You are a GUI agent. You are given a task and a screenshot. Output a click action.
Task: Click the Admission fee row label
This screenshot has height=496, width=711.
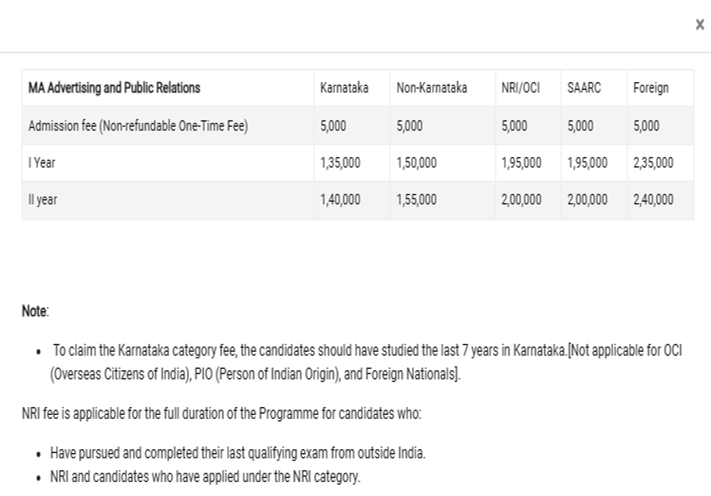[x=138, y=126]
